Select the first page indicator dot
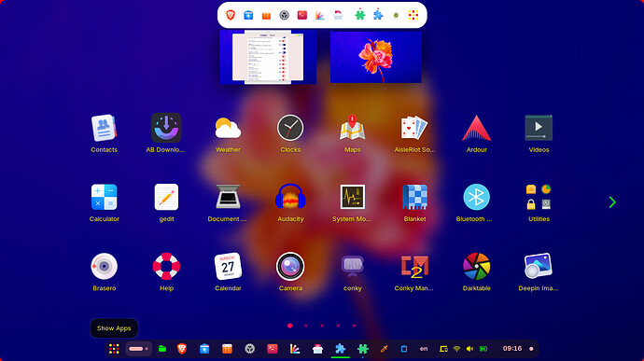 tap(290, 326)
